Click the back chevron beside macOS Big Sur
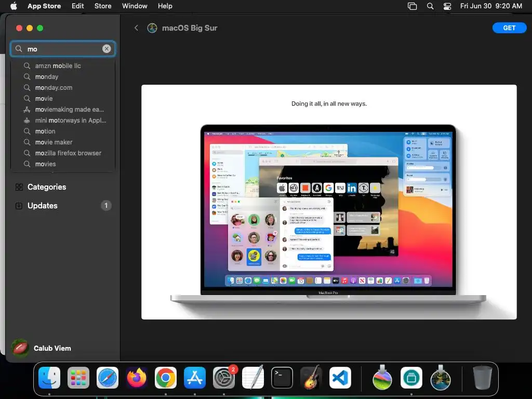This screenshot has width=532, height=399. 137,28
